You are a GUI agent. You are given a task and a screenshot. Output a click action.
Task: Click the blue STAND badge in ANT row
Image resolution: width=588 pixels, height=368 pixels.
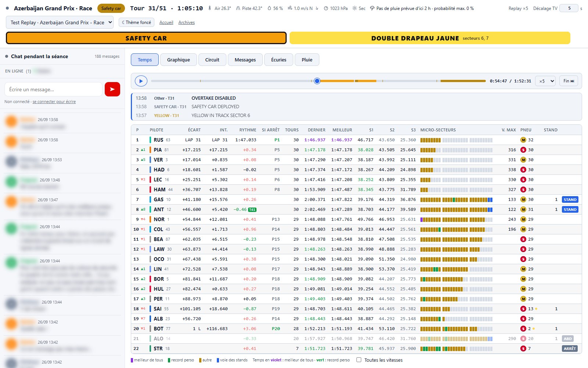click(570, 209)
